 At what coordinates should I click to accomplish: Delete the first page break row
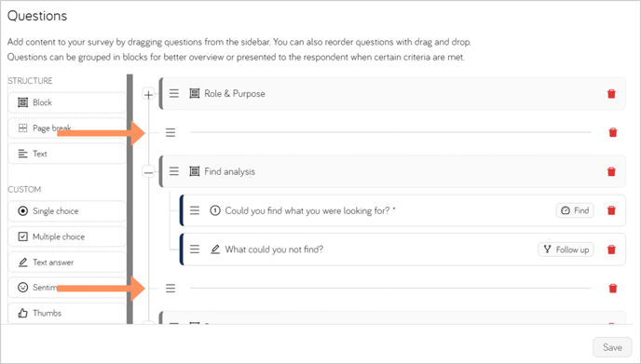click(612, 132)
